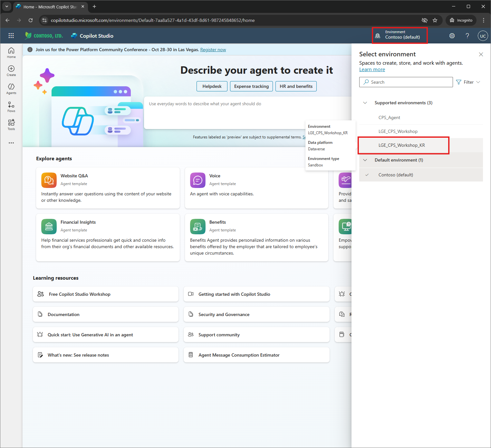Open Getting started with Copilot Studio
Screen dimensions: 491x448
(x=256, y=294)
